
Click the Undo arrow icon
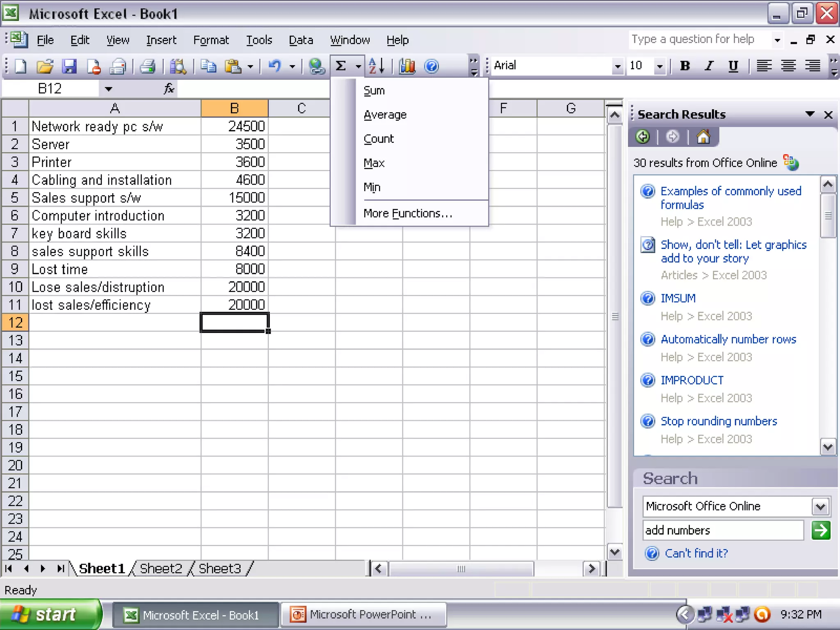click(275, 66)
